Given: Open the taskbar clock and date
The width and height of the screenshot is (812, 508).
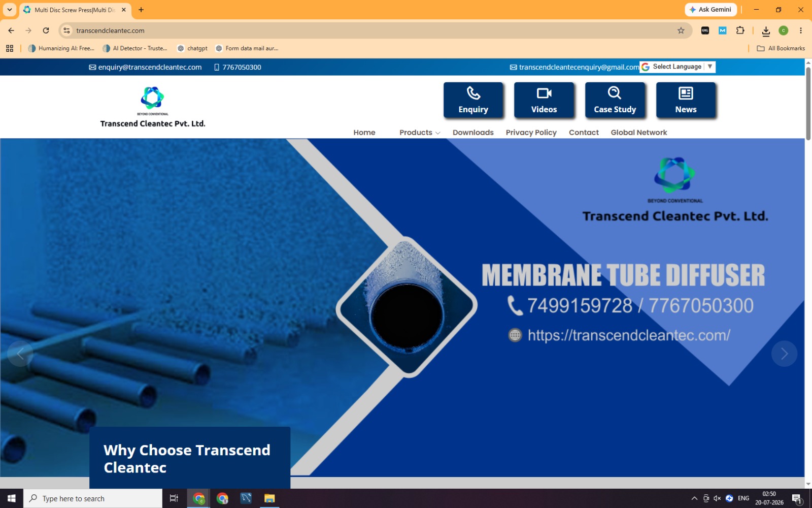Looking at the screenshot, I should 769,498.
